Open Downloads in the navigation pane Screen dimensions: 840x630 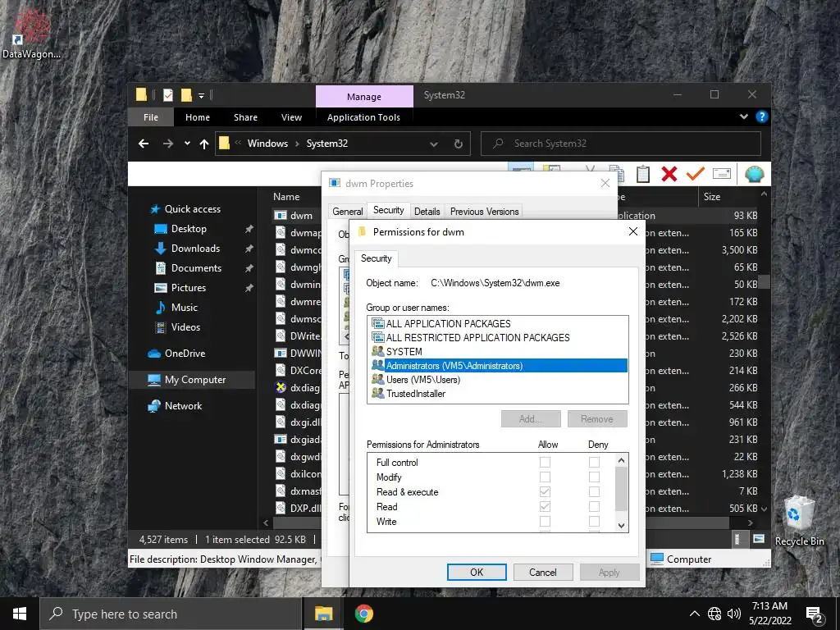click(x=195, y=248)
